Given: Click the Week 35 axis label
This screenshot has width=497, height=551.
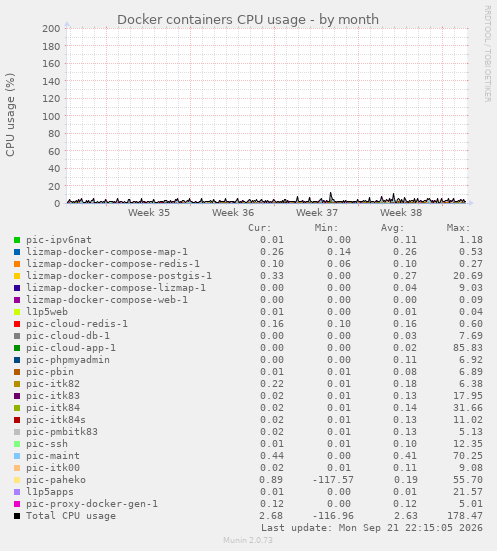Looking at the screenshot, I should click(149, 213).
